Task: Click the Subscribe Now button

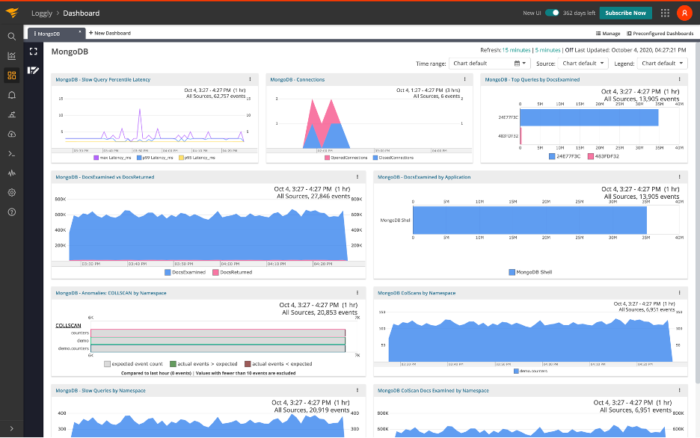Action: pyautogui.click(x=628, y=13)
